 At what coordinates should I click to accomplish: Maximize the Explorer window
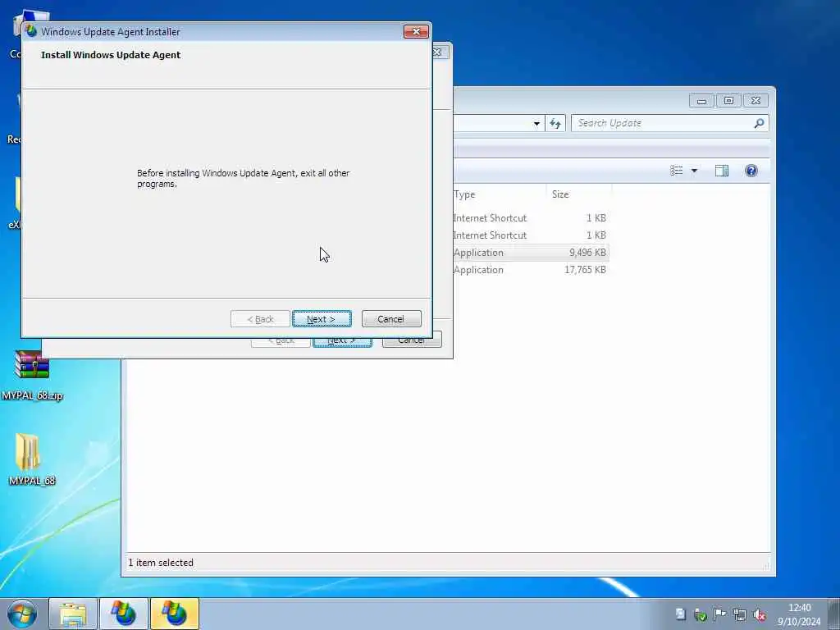[728, 100]
